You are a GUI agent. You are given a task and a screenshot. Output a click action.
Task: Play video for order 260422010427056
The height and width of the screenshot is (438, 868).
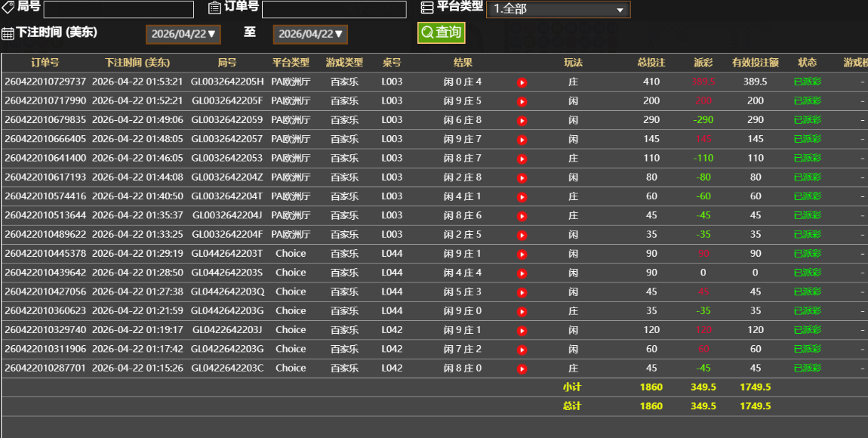tap(522, 293)
